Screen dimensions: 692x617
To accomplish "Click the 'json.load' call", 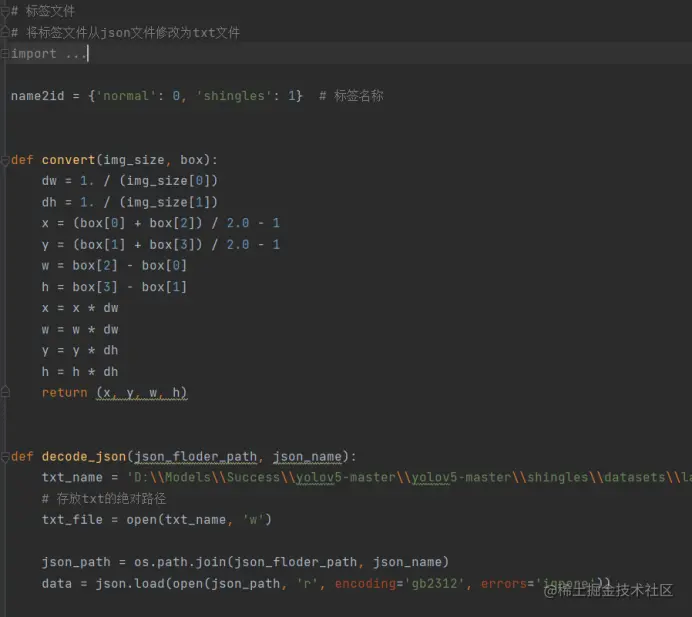I will pos(130,583).
